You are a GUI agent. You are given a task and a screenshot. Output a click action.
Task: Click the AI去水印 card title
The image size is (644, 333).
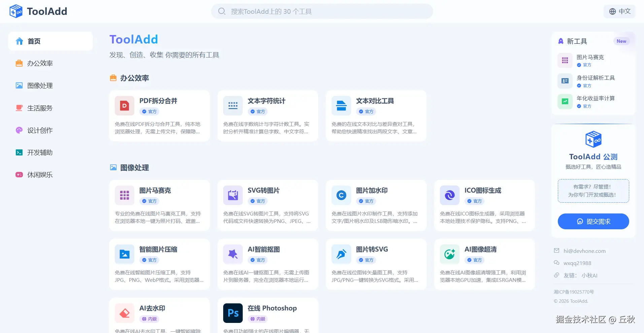[x=152, y=308]
